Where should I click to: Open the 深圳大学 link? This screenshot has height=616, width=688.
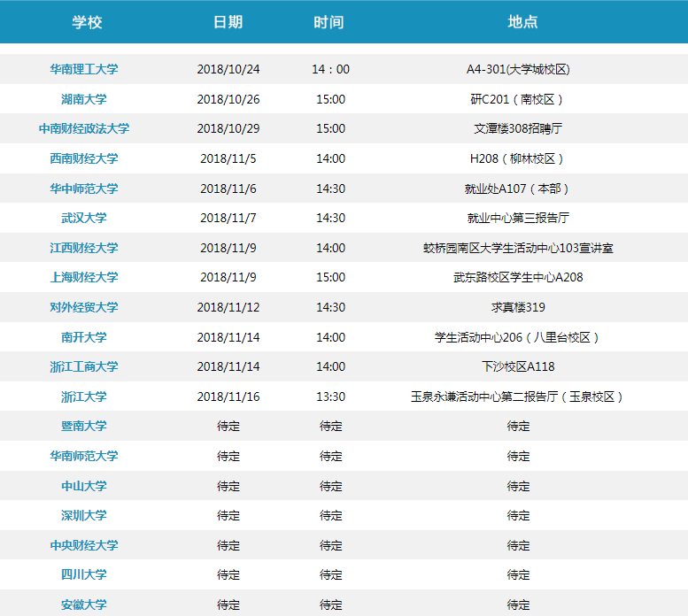84,516
